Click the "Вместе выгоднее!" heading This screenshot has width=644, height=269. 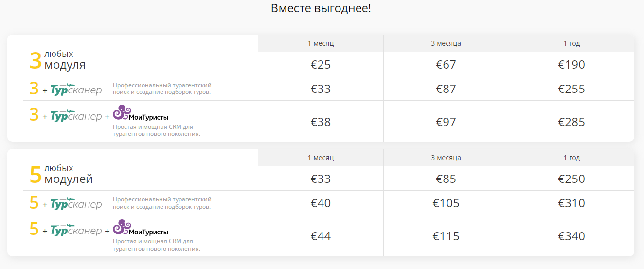pos(321,8)
